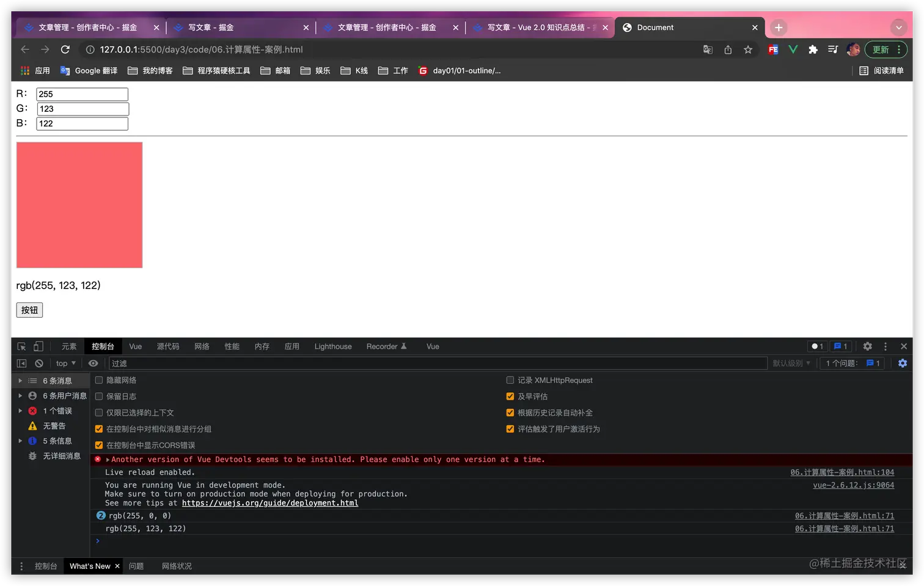Disable the 保留日志 checkbox
The height and width of the screenshot is (586, 924).
point(98,396)
